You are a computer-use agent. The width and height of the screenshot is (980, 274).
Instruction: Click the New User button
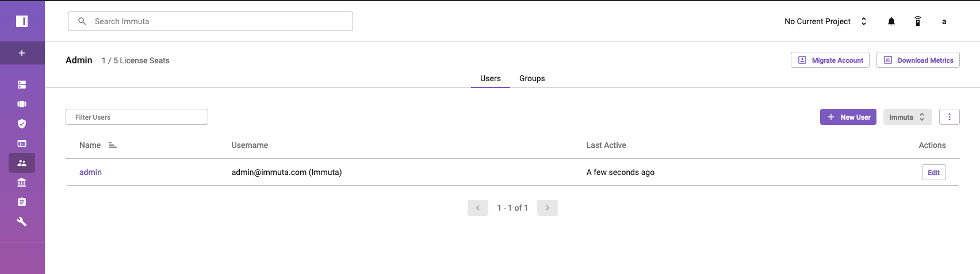pyautogui.click(x=848, y=117)
